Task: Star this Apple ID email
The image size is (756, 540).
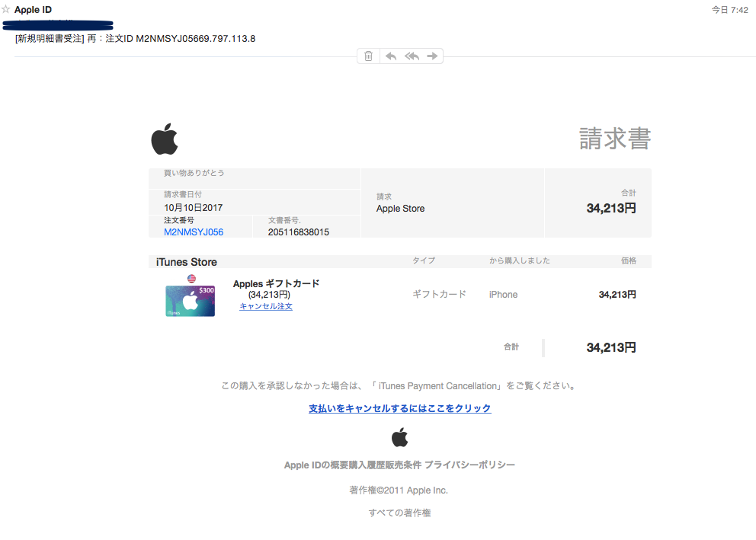Action: coord(6,9)
